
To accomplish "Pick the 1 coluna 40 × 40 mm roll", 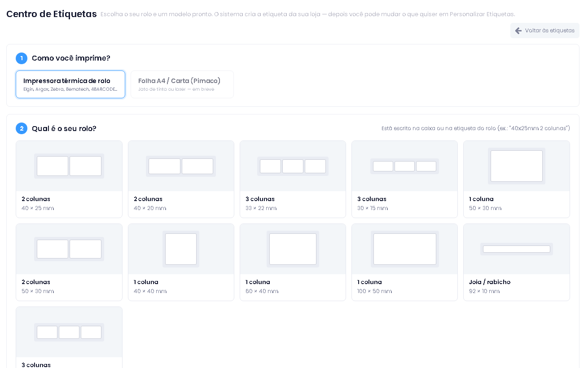I will 181,262.
